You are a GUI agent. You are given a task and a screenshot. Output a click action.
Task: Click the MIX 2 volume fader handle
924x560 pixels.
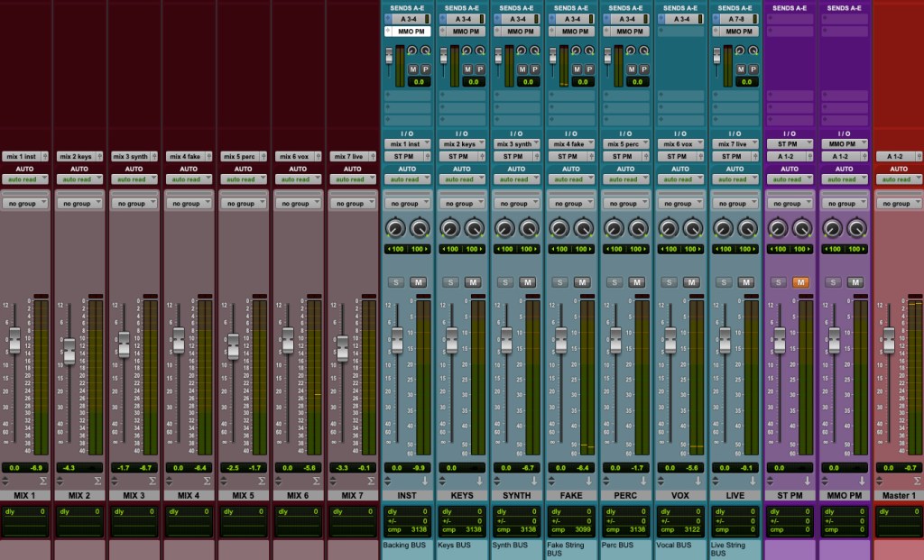[69, 352]
